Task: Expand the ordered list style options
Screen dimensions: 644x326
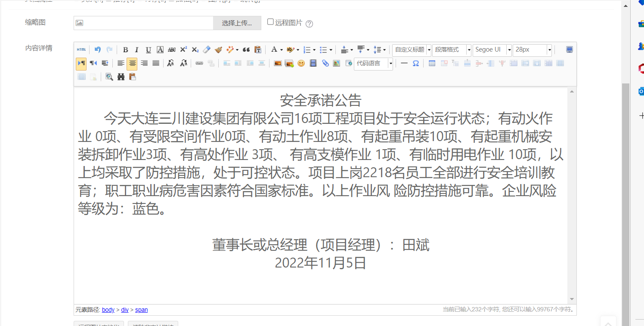Action: click(x=314, y=50)
